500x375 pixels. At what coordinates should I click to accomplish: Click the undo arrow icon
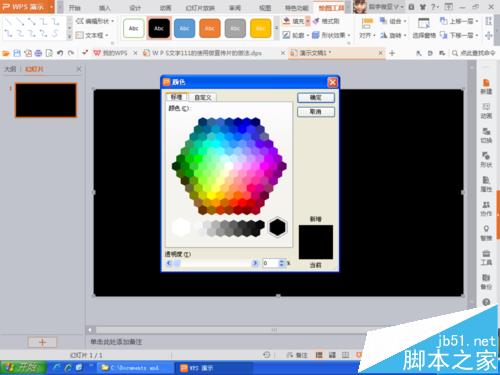pyautogui.click(x=60, y=53)
